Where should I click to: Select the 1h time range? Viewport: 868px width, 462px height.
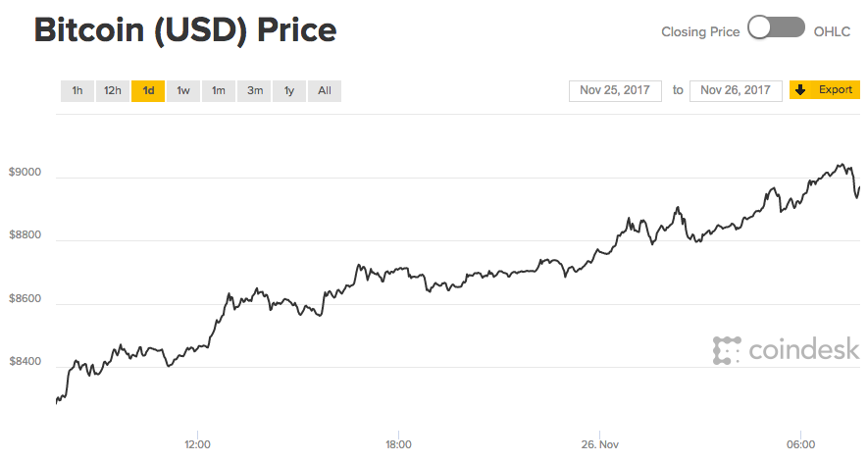pos(77,91)
